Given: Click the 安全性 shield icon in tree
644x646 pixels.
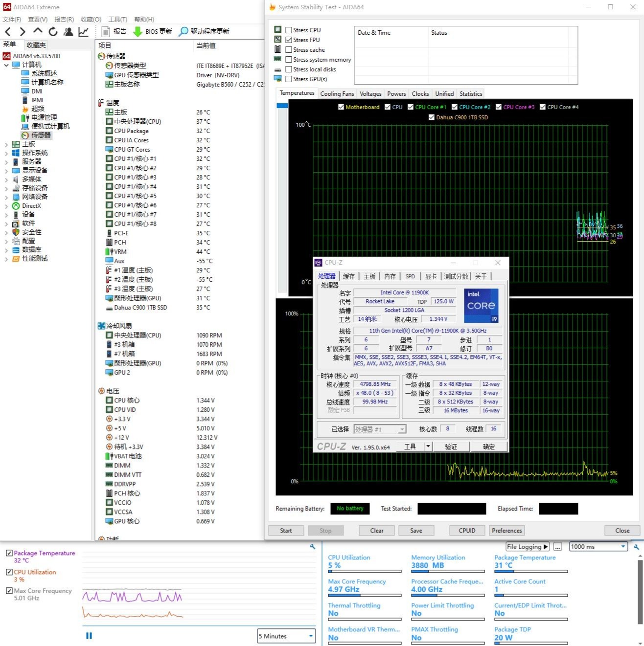Looking at the screenshot, I should 16,232.
